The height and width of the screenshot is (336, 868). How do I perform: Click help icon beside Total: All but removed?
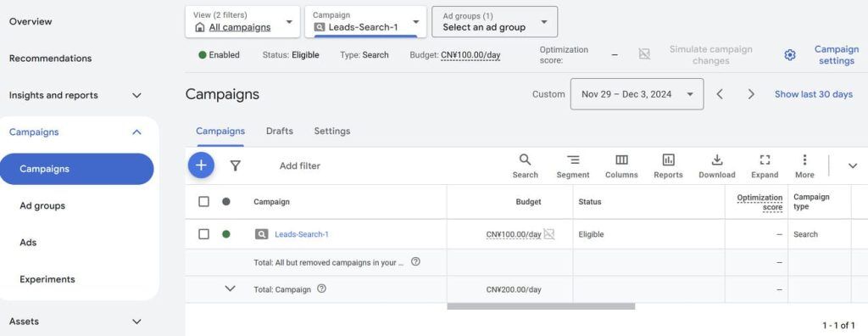click(415, 261)
